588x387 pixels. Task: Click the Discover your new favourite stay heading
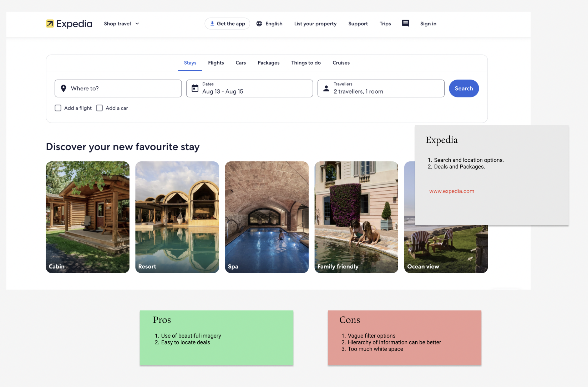[x=123, y=147]
